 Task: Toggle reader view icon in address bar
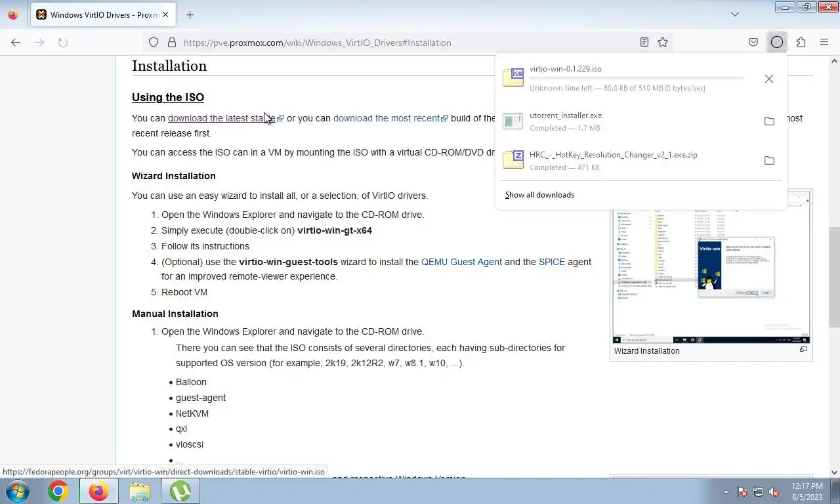point(644,43)
